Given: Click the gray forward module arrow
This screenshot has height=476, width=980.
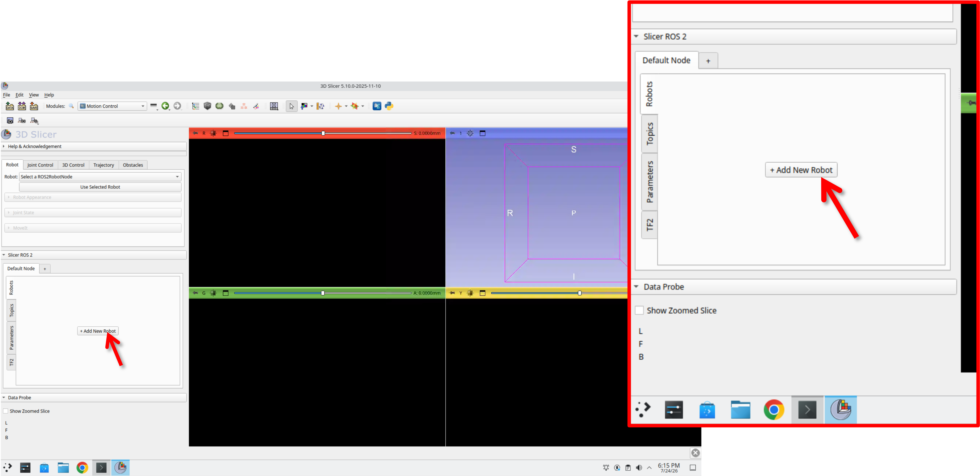Looking at the screenshot, I should 177,106.
